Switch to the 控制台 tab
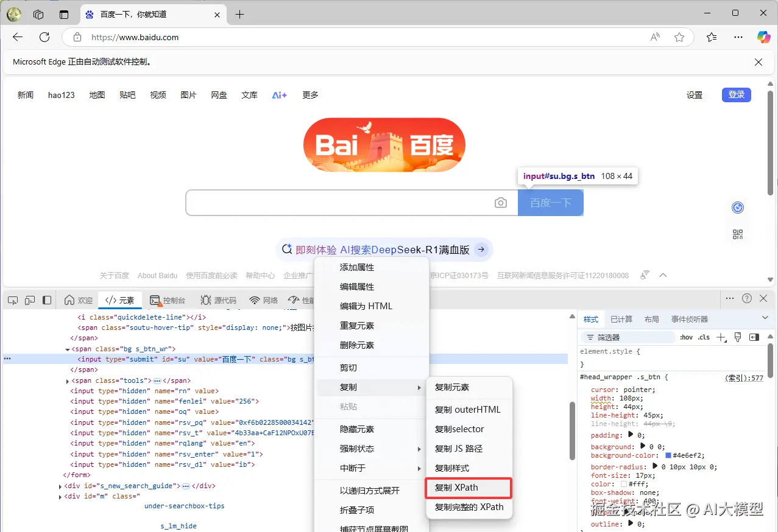The width and height of the screenshot is (778, 532). click(x=168, y=300)
